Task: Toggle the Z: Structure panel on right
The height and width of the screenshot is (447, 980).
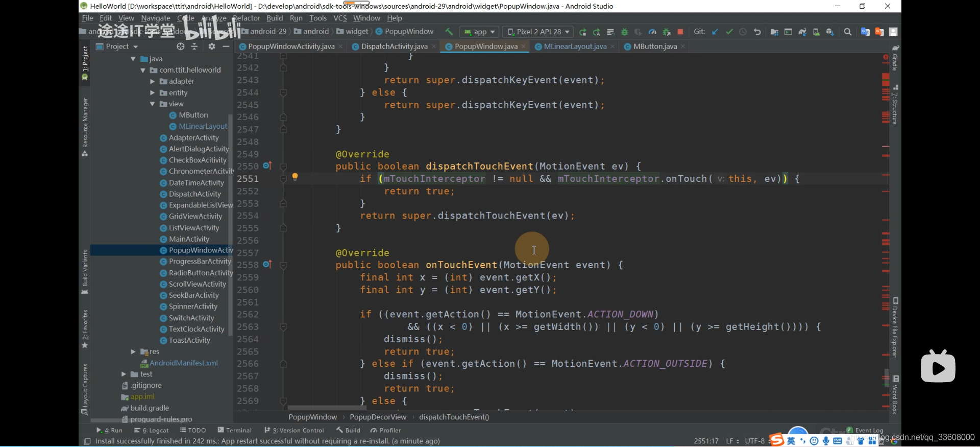Action: [x=895, y=105]
